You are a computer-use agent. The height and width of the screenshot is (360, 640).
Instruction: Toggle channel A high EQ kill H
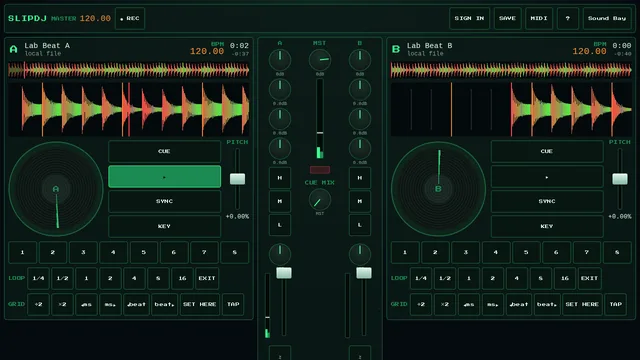coord(280,178)
